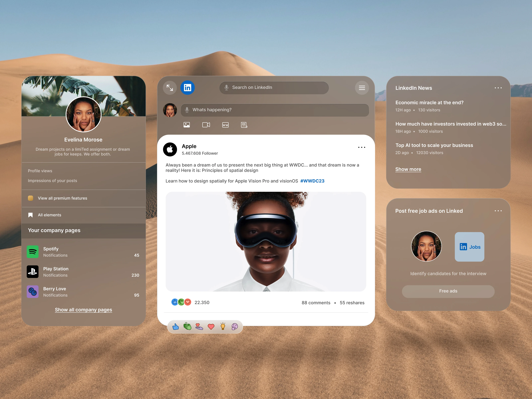Click the LinkedIn logo home icon
The image size is (532, 399).
[187, 88]
